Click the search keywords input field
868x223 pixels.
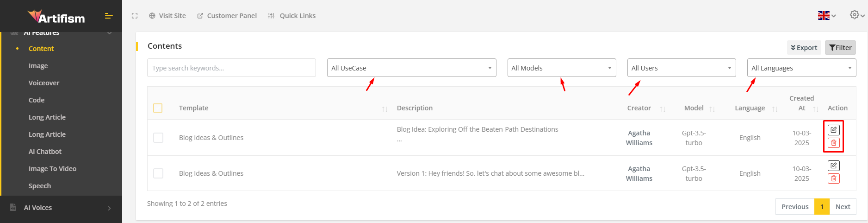click(x=231, y=68)
